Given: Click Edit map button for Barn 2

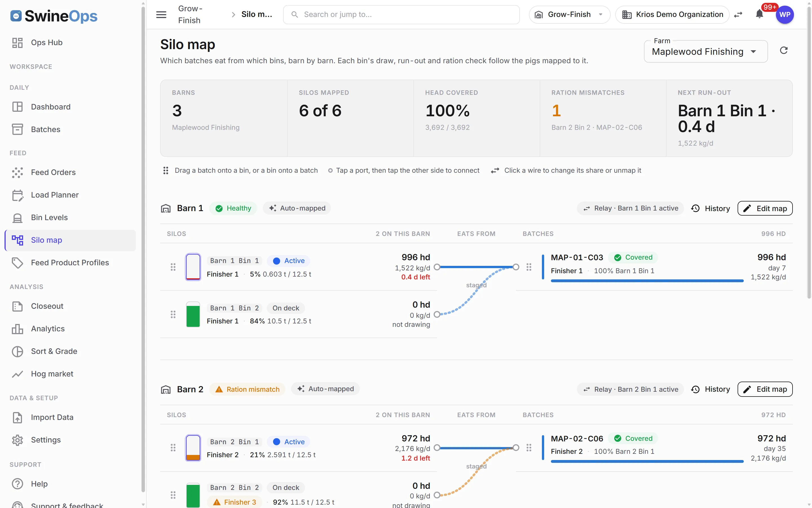Looking at the screenshot, I should (x=765, y=389).
